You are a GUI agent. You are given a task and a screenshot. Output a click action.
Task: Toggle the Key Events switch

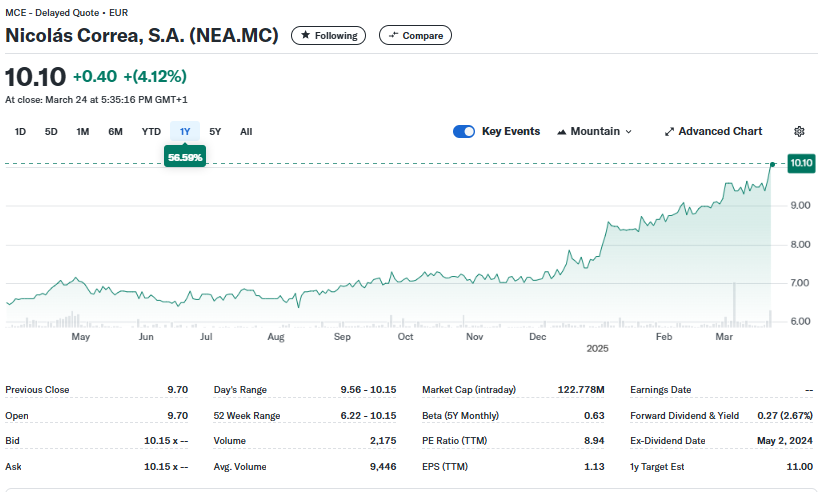pos(464,132)
